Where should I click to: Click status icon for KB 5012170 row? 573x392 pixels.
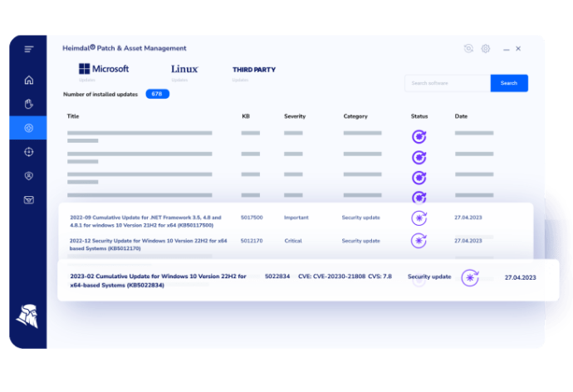419,241
